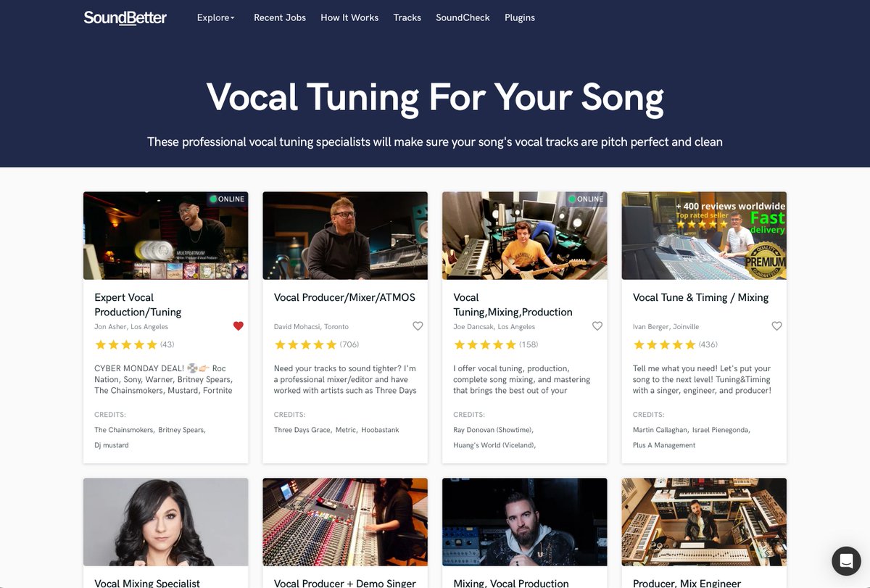Open the Plugins nav item
This screenshot has width=870, height=588.
click(520, 17)
